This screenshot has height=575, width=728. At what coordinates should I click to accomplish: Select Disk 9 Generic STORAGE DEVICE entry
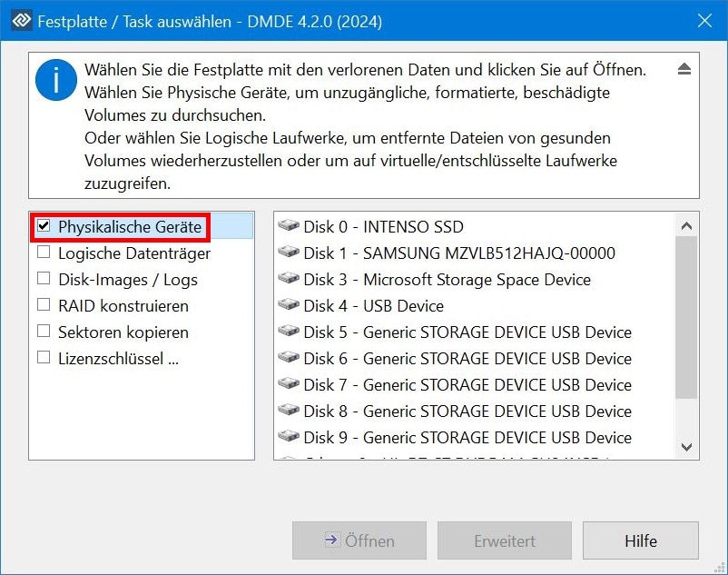click(475, 438)
